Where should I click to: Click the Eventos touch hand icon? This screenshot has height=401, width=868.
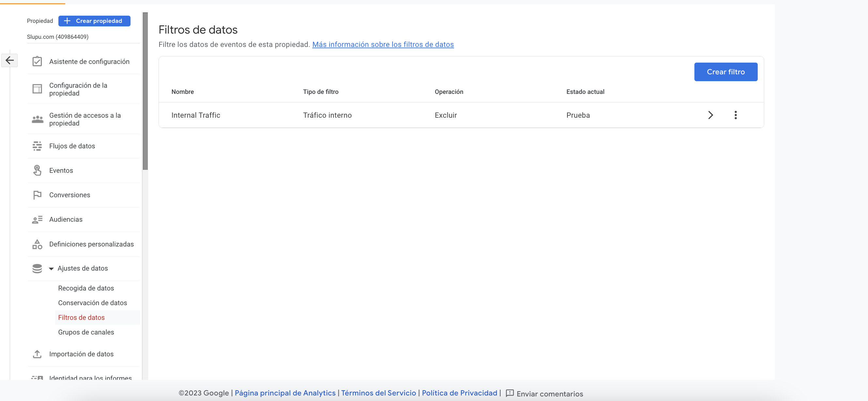[37, 171]
